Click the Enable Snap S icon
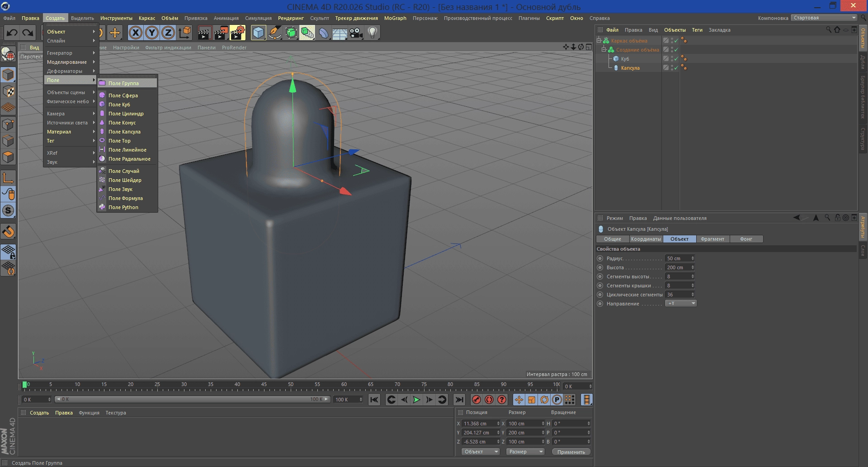 [x=9, y=211]
